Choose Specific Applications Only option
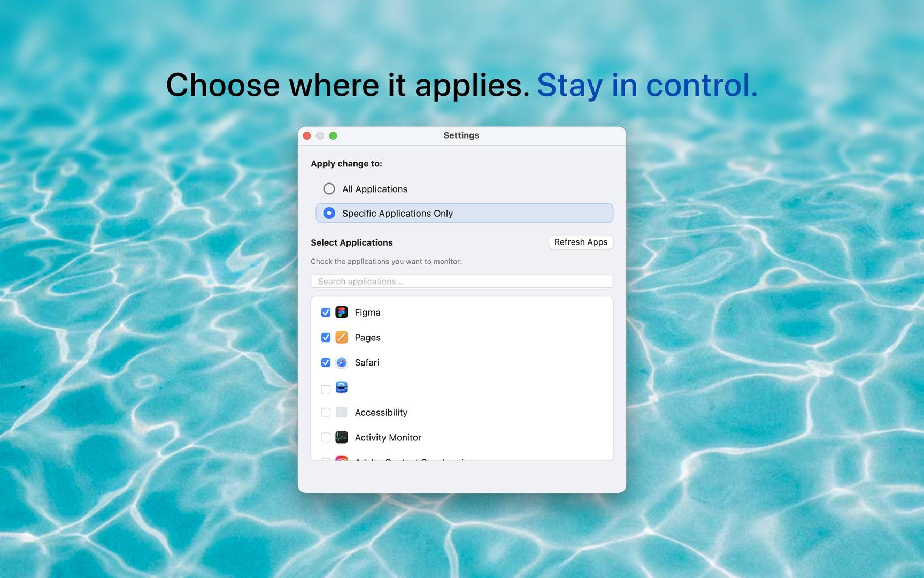This screenshot has height=578, width=924. click(329, 213)
